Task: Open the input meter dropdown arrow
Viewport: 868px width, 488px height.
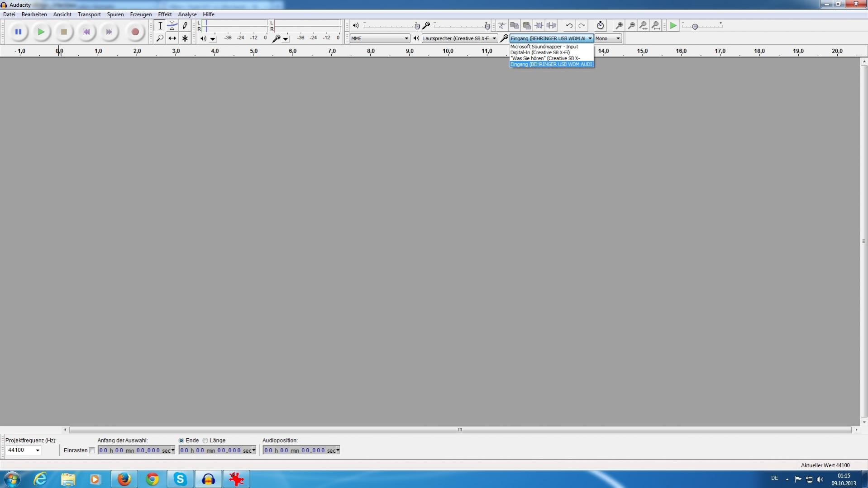Action: [286, 39]
